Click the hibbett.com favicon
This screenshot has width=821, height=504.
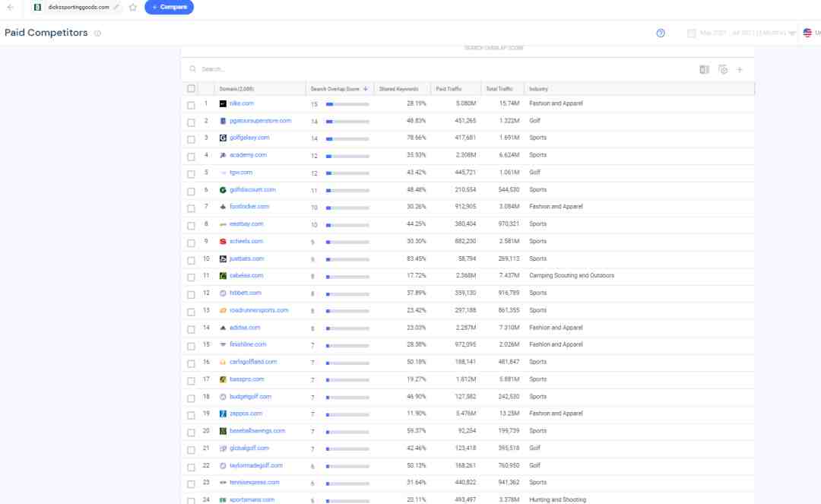pos(223,293)
